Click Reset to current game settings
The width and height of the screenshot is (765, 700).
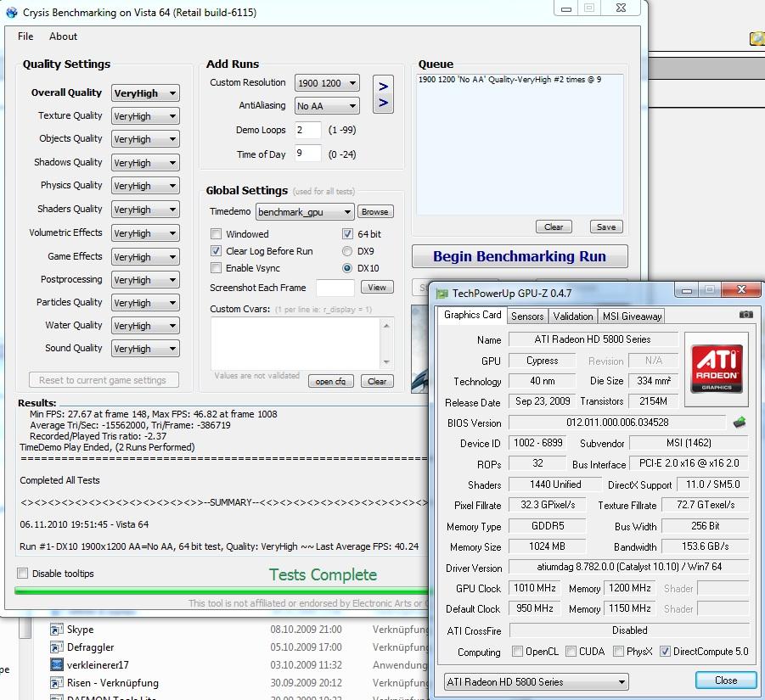[x=104, y=380]
